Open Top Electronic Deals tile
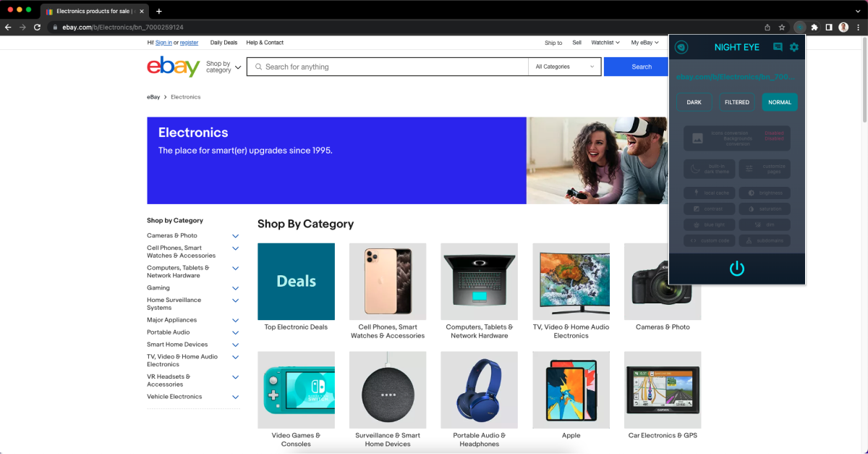 click(x=296, y=282)
